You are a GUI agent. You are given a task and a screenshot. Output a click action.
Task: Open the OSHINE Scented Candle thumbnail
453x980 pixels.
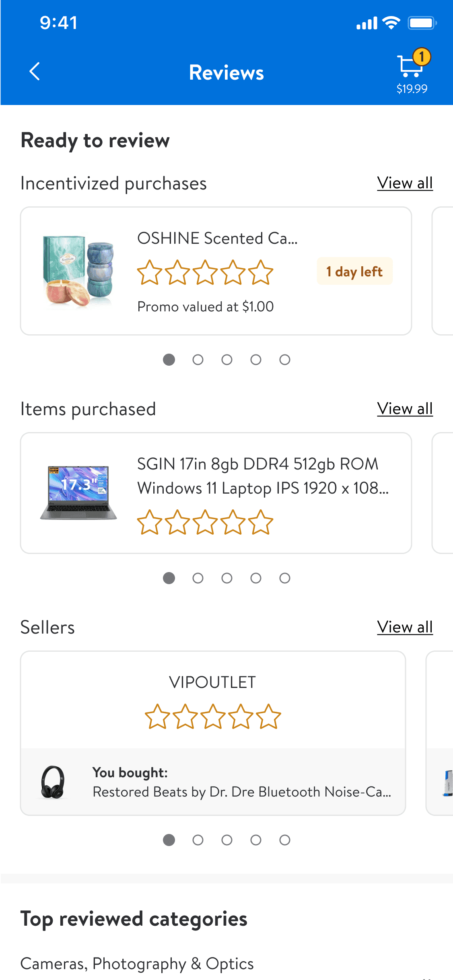78,271
